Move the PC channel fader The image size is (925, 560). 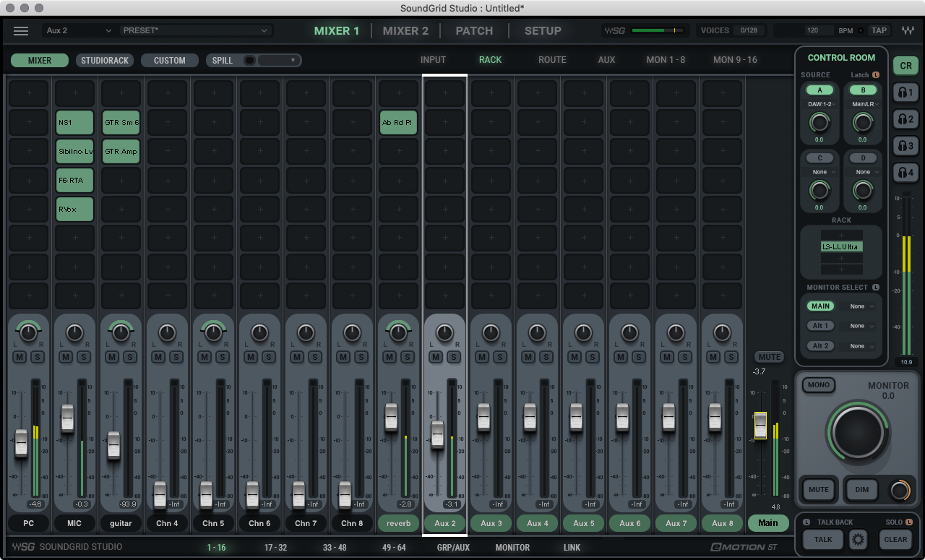coord(21,441)
